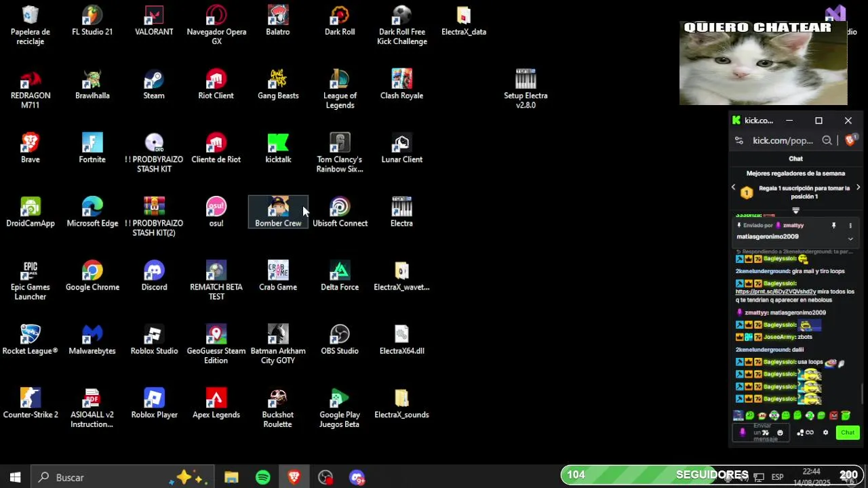Click the kick.com address bar in chat popup

(x=783, y=140)
